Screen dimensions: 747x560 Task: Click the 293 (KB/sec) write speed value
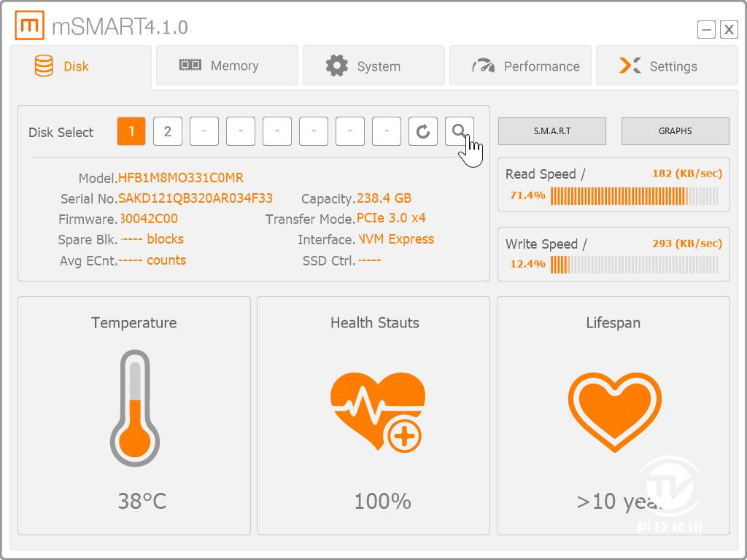coord(687,244)
